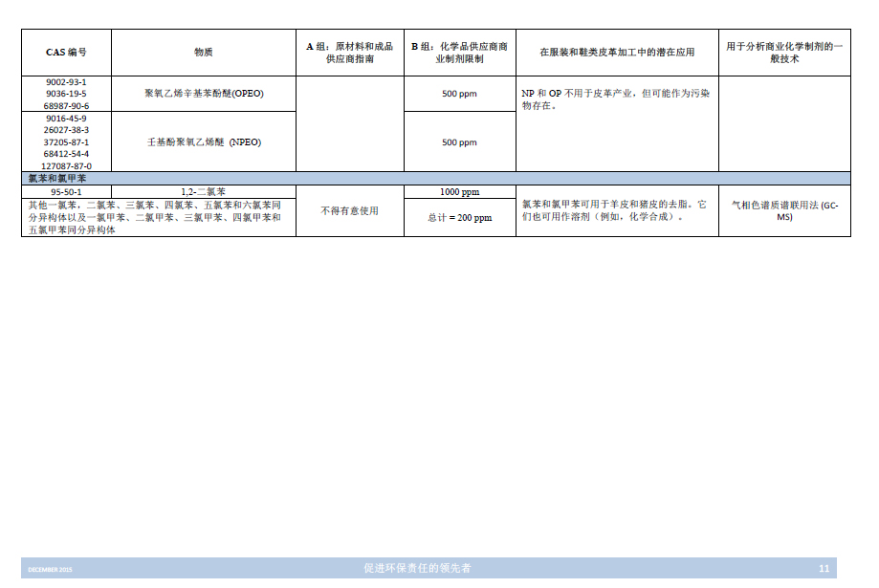The width and height of the screenshot is (879, 588).
Task: Select the 壬基酚聚氧乙烯醚 (NPEO) substance cell
Action: (x=203, y=142)
